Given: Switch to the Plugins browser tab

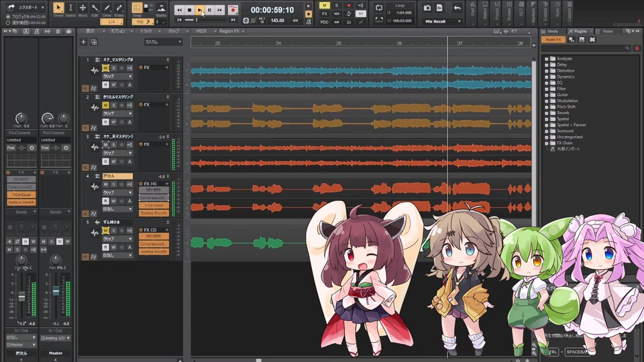Looking at the screenshot, I should click(x=581, y=32).
